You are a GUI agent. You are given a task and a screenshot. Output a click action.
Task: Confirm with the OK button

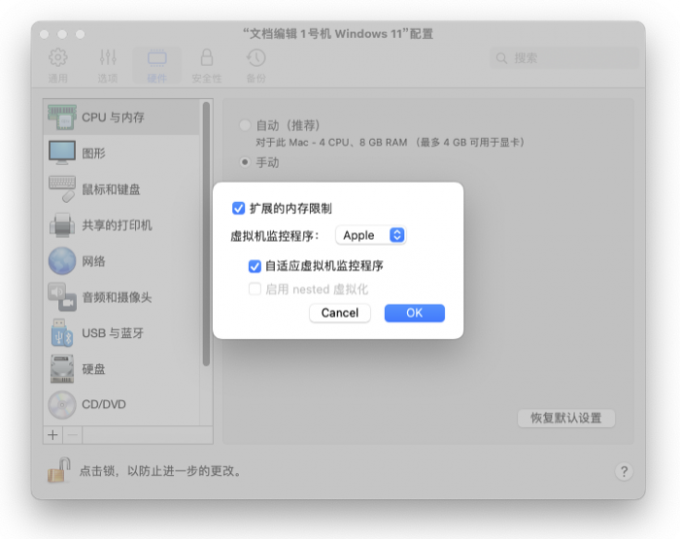click(415, 313)
